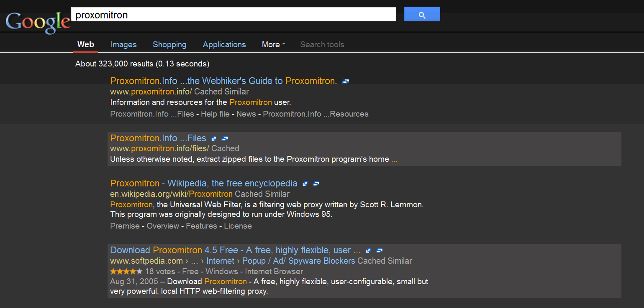Click the new-window icon next to the Wikipedia result

click(316, 184)
